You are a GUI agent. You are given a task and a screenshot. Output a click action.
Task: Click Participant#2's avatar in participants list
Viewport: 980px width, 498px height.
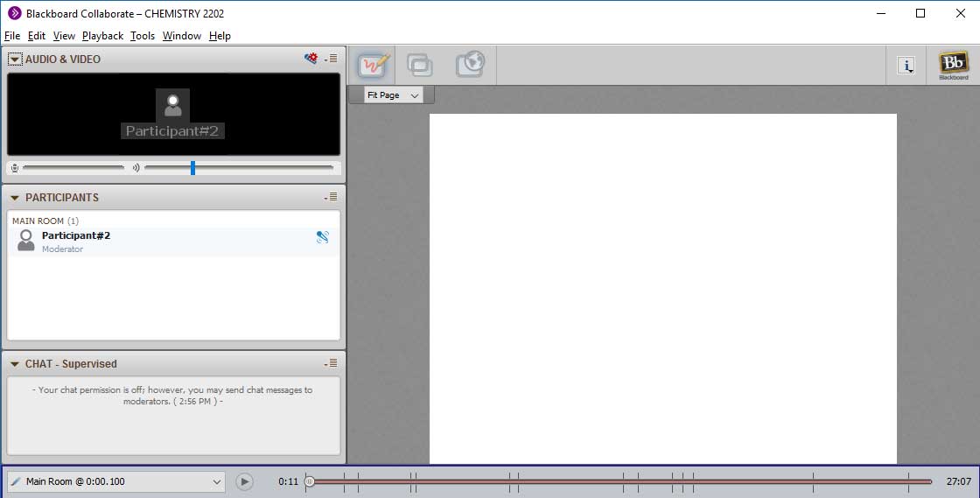click(26, 241)
